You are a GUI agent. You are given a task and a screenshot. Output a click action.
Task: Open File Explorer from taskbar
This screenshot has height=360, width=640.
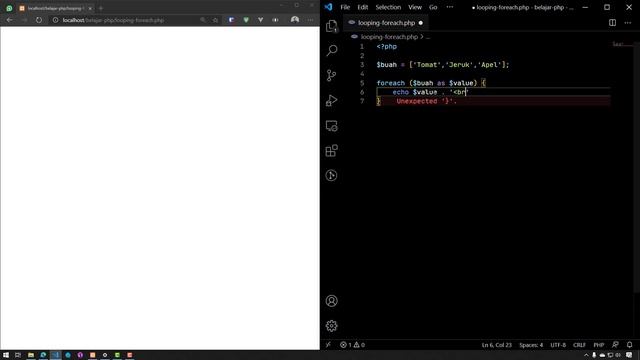point(31,355)
